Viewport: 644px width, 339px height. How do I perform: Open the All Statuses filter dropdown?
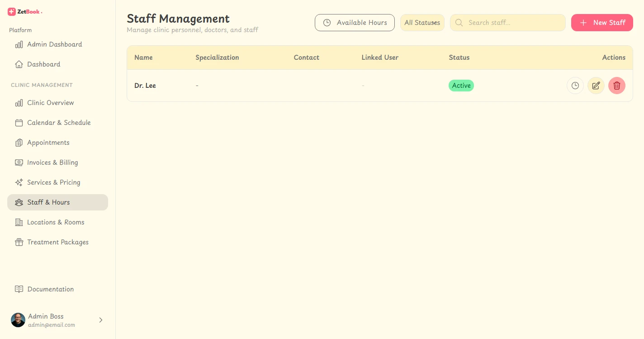point(422,23)
